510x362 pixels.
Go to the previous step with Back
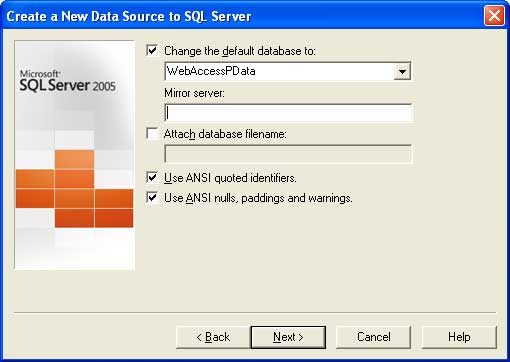[213, 337]
